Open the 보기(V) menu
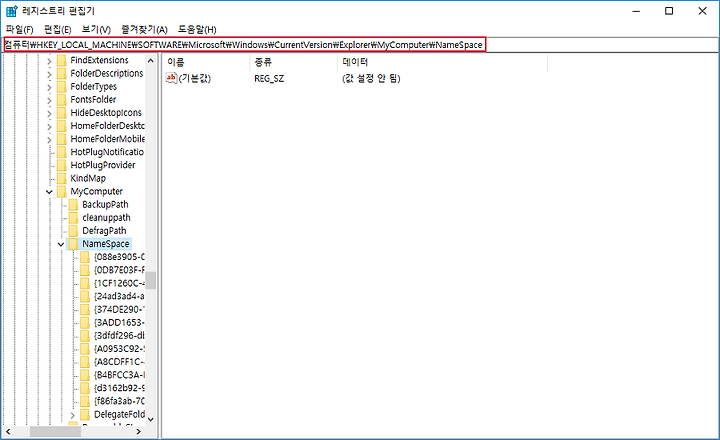The width and height of the screenshot is (720, 440). 96,29
